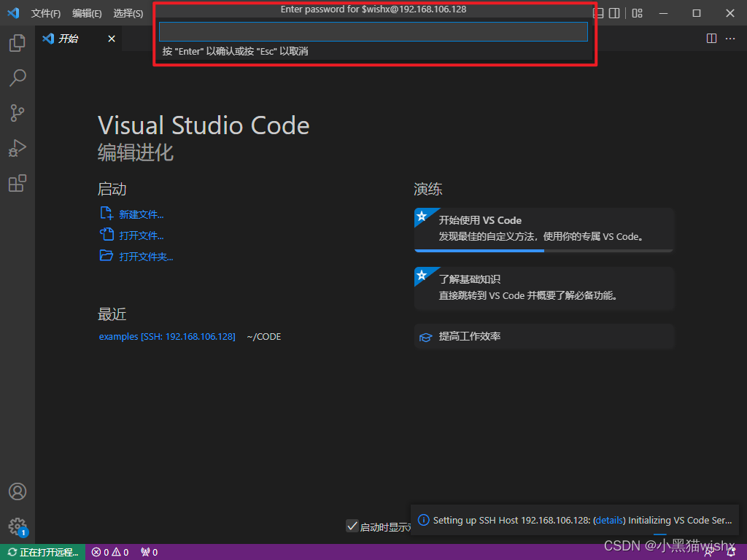Screen dimensions: 747x560
Task: Toggle the 启动时显示 checkbox
Action: 353,526
